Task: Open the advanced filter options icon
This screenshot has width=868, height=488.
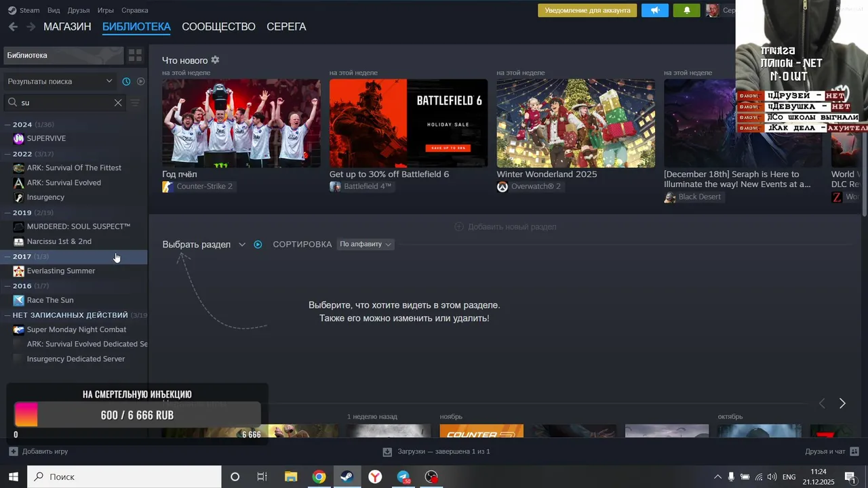Action: (135, 102)
